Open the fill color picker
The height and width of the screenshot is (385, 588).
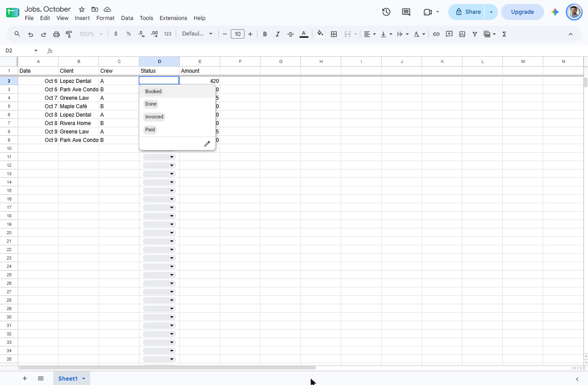coord(320,34)
